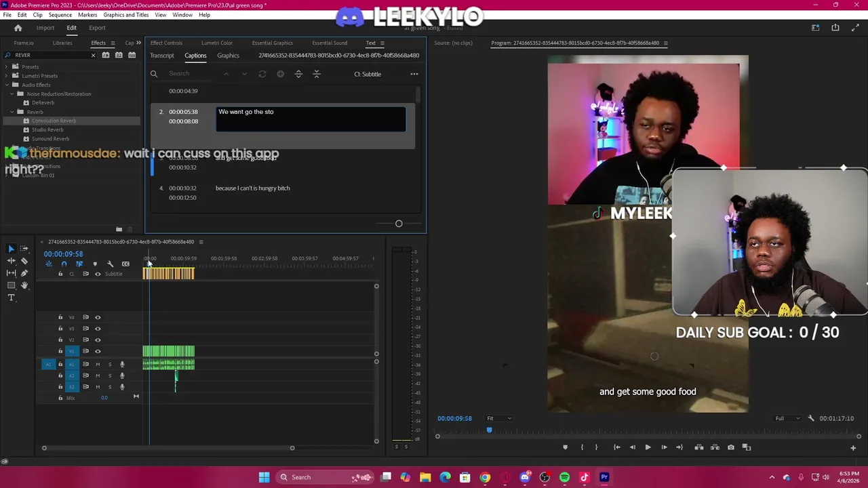Switch to the Transcript tab
The height and width of the screenshot is (488, 868).
[162, 56]
